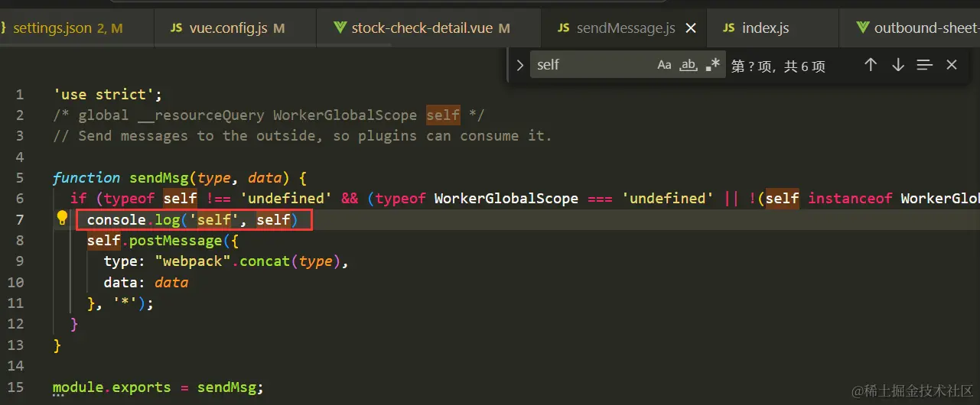Click the JS file icon of vue.config.js tab
Screen dimensions: 980x405
[176, 28]
